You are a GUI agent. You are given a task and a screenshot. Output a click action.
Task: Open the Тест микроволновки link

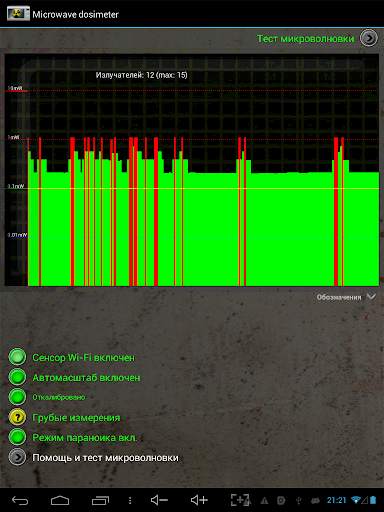point(305,39)
